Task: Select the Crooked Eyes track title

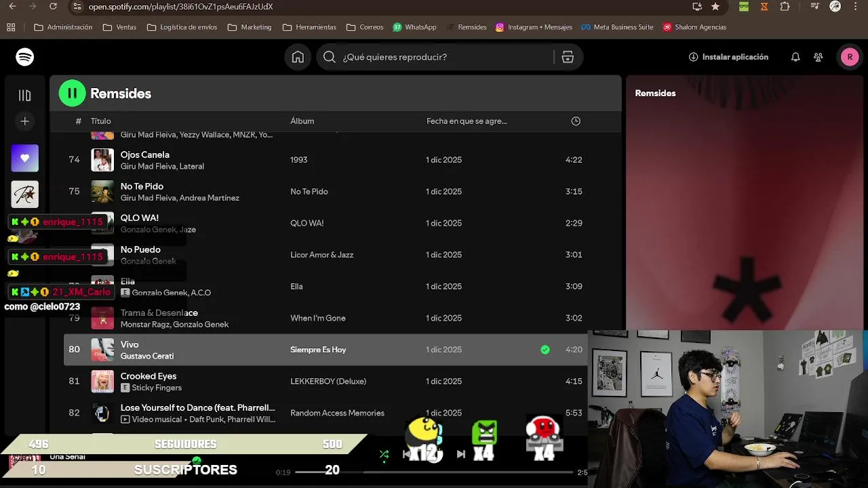Action: pos(149,376)
